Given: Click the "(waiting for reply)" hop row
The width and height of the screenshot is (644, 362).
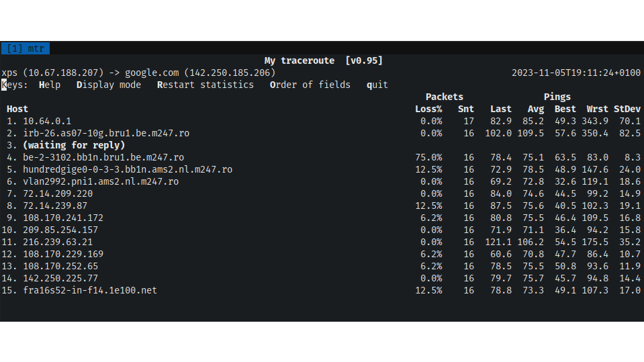Looking at the screenshot, I should 74,145.
